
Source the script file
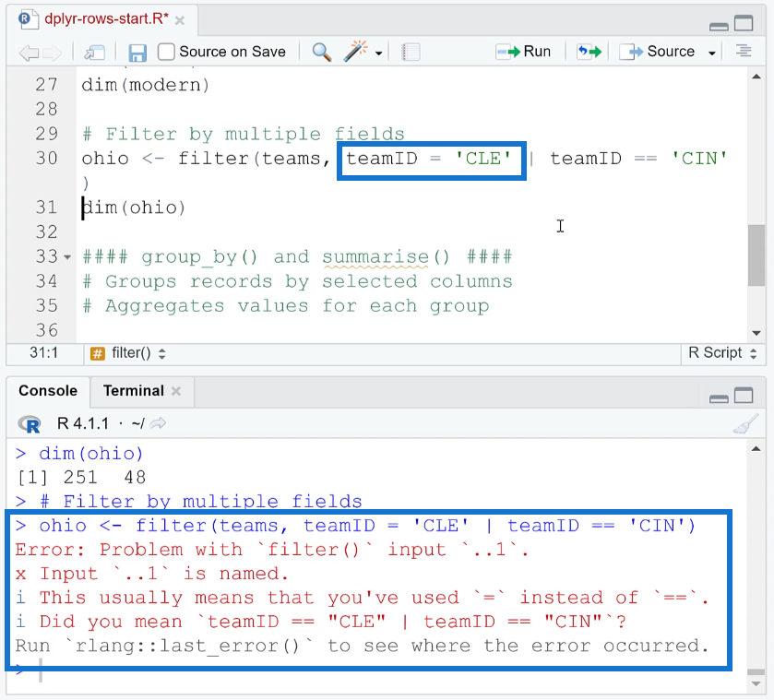(x=657, y=52)
